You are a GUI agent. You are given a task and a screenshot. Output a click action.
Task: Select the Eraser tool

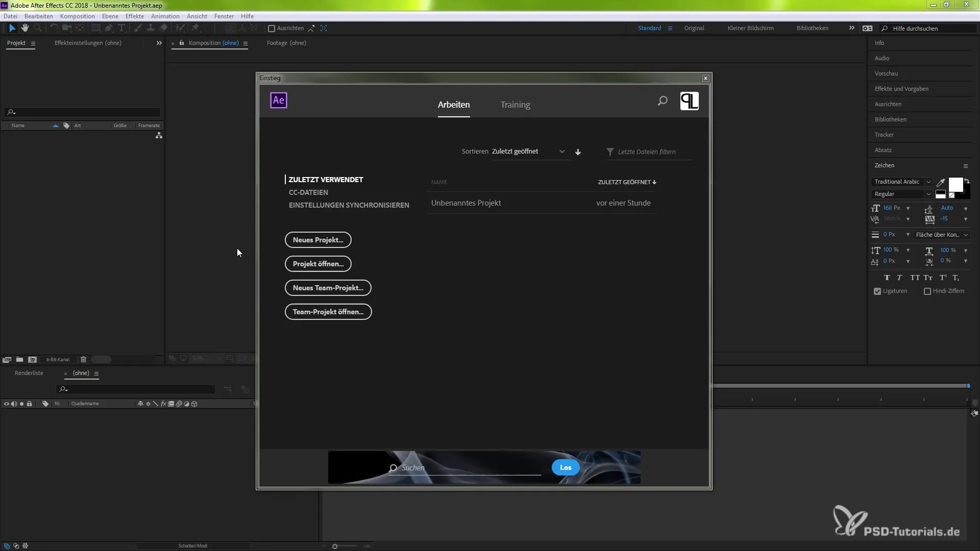[x=163, y=28]
